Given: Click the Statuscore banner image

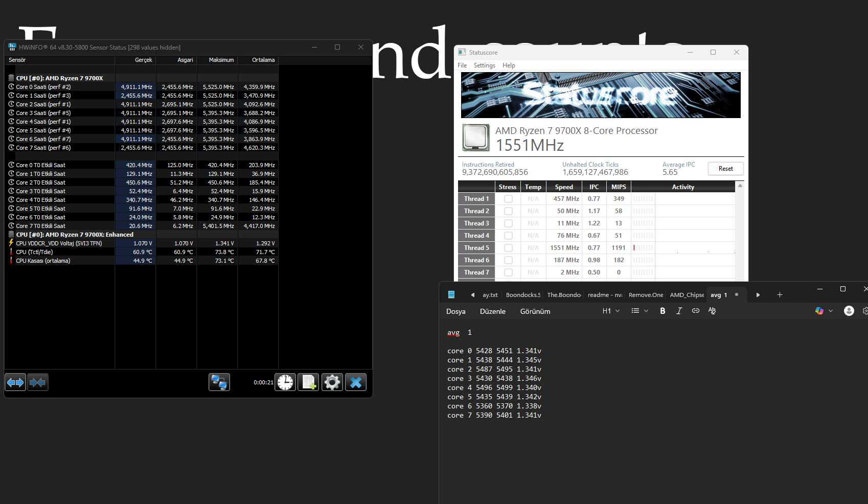Looking at the screenshot, I should click(x=601, y=95).
